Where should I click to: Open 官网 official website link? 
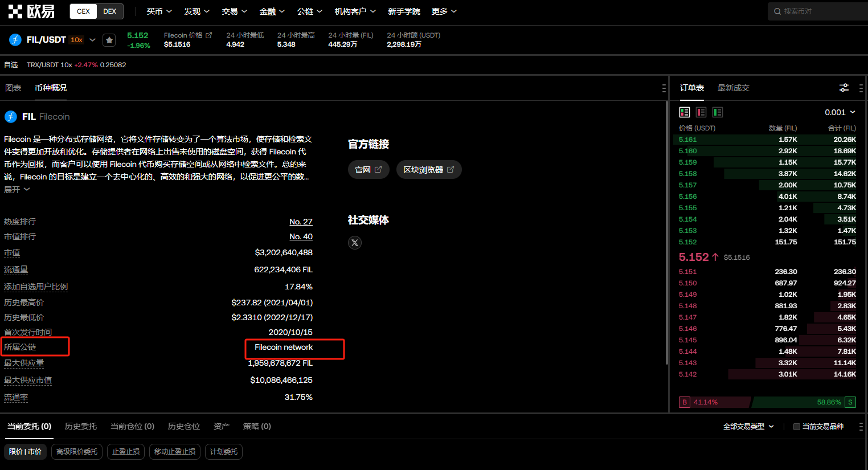point(369,169)
